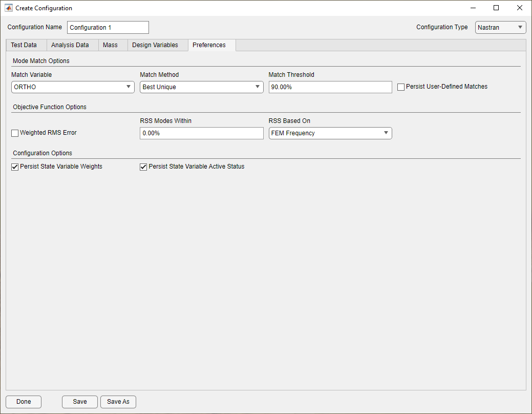Expand the Match Variable ORTHO dropdown
532x414 pixels.
(x=73, y=87)
